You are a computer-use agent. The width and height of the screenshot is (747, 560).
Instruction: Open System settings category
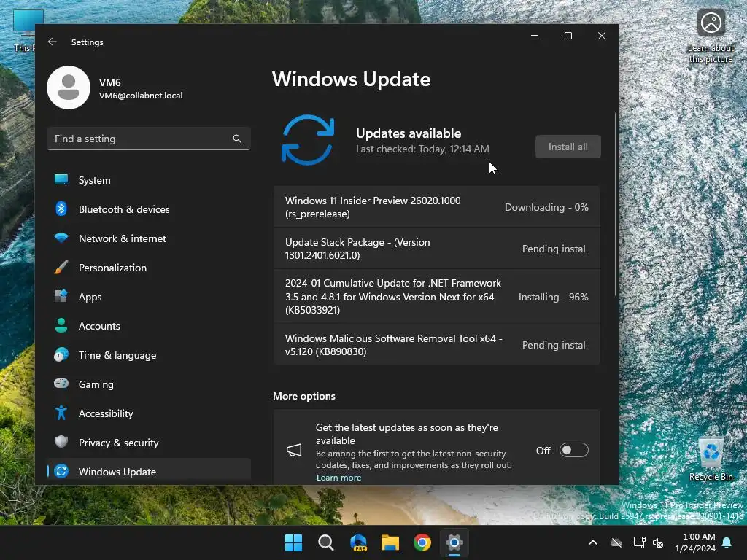pos(149,180)
